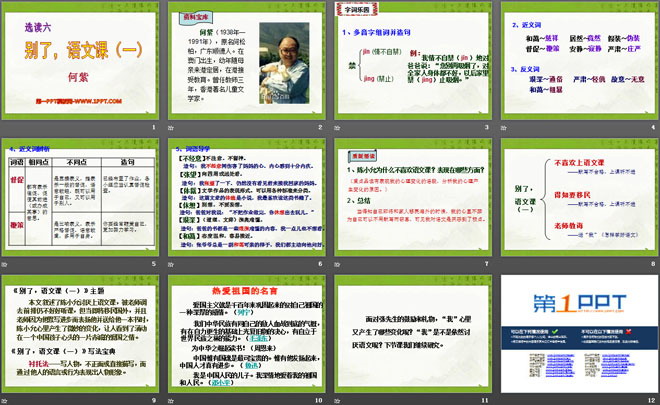Select slide 7 with the 总结 questions
The image size is (660, 405).
(x=413, y=197)
